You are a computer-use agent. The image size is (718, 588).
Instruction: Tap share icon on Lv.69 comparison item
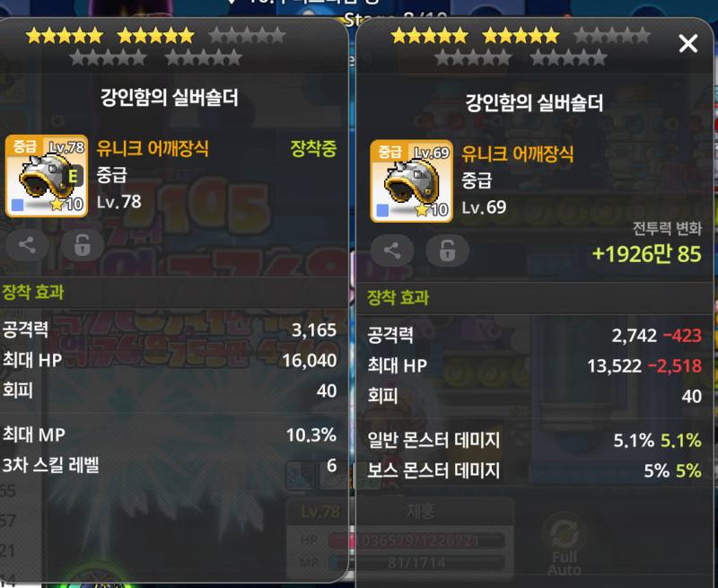tap(392, 250)
